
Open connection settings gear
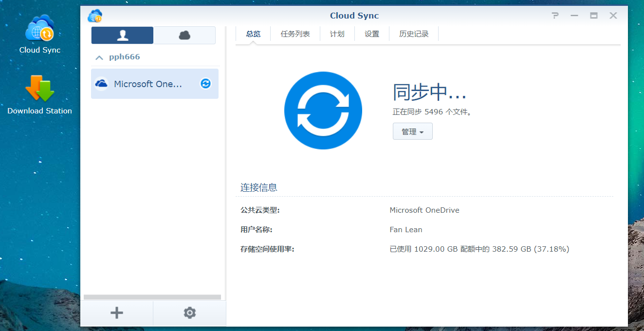[x=190, y=313]
